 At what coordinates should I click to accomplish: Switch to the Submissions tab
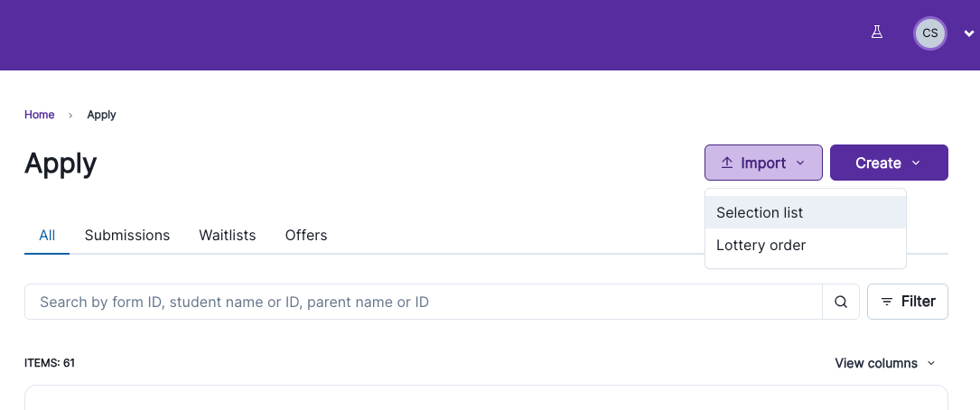(126, 235)
